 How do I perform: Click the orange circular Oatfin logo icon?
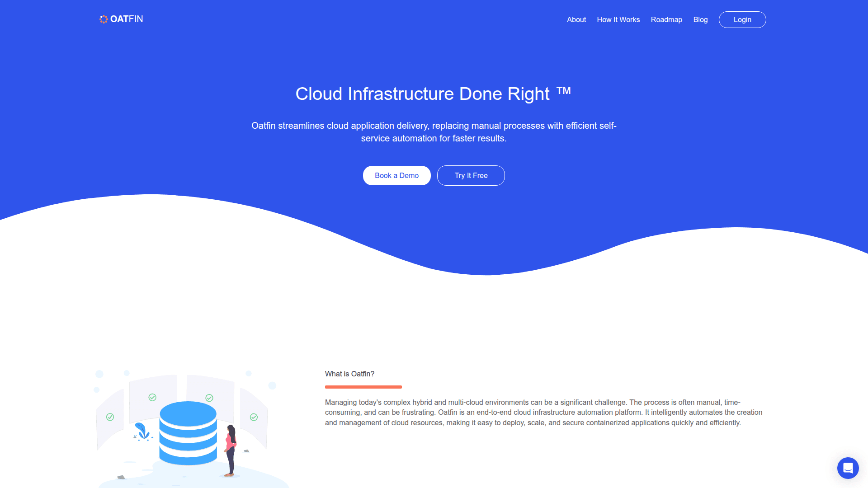pyautogui.click(x=104, y=19)
